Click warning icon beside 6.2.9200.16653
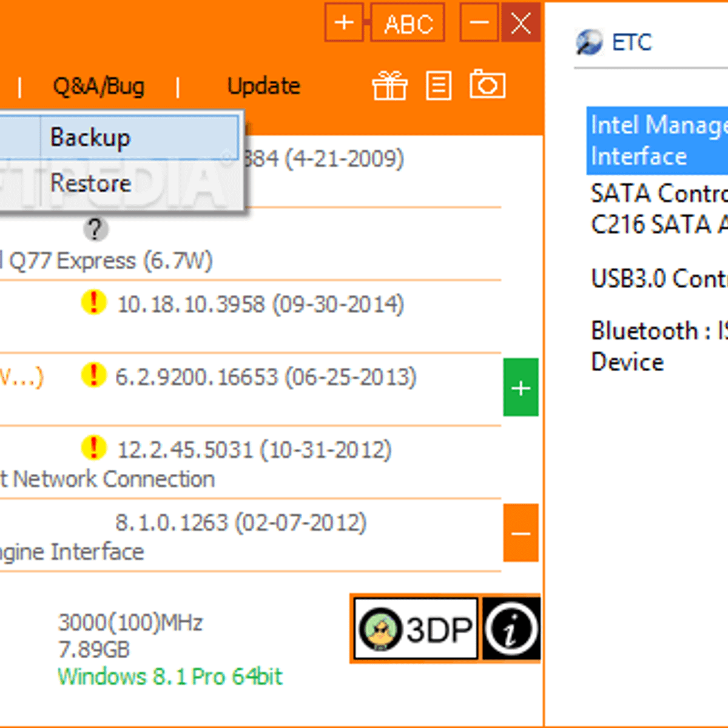This screenshot has height=728, width=728. tap(93, 375)
